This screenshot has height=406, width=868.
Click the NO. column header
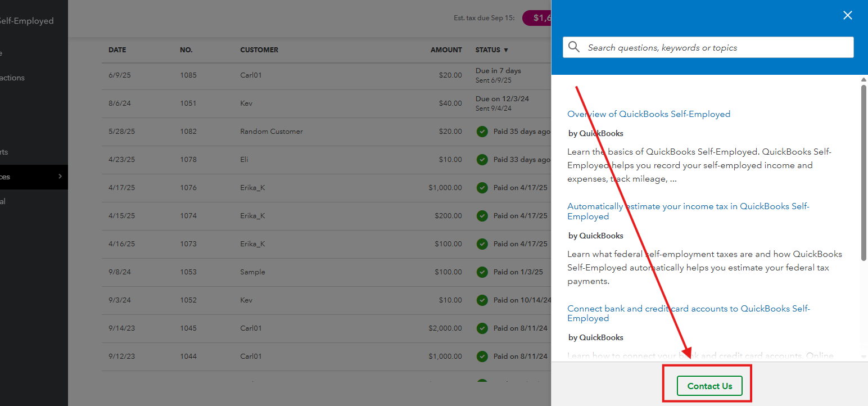click(x=186, y=50)
